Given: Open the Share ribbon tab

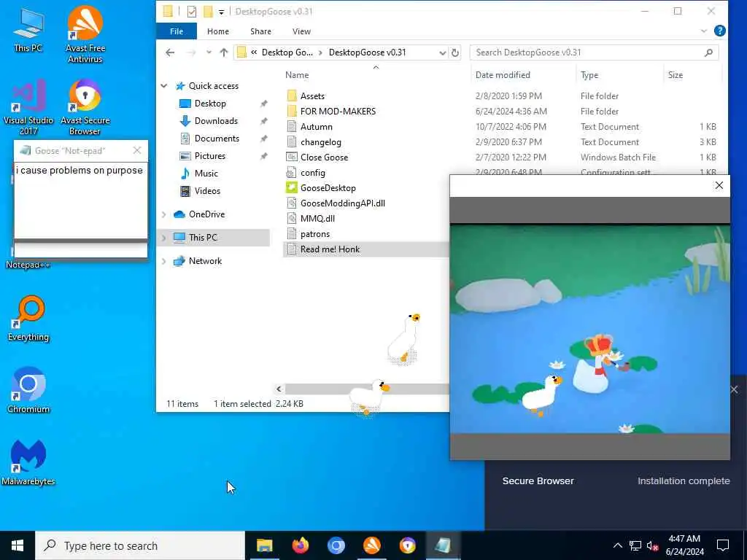Looking at the screenshot, I should click(x=260, y=31).
